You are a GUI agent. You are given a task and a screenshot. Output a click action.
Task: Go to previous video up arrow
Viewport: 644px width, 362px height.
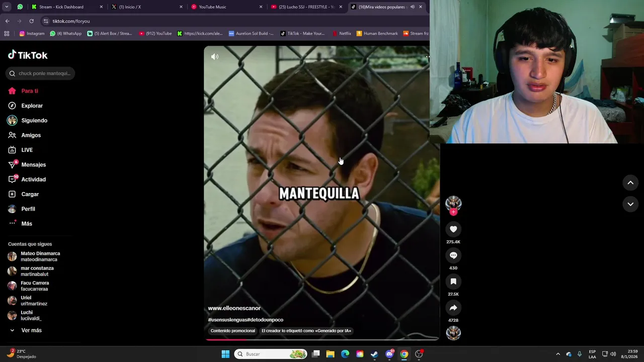630,183
